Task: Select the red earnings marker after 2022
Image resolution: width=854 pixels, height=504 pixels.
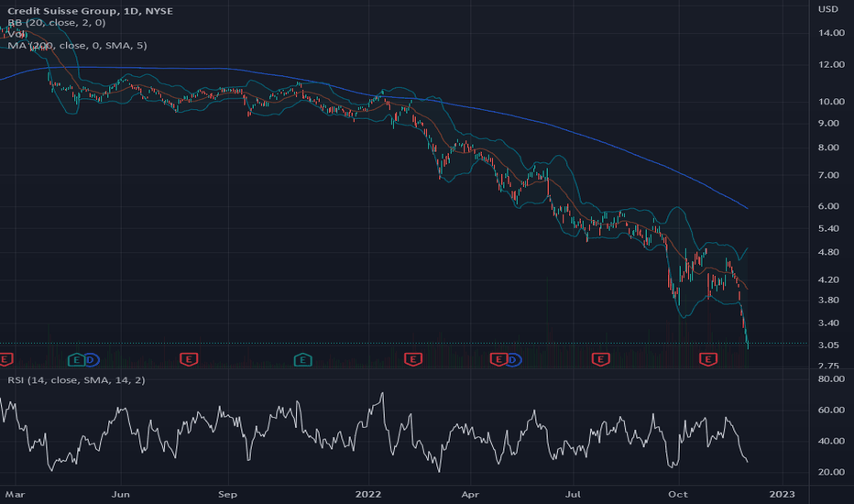Action: [413, 359]
